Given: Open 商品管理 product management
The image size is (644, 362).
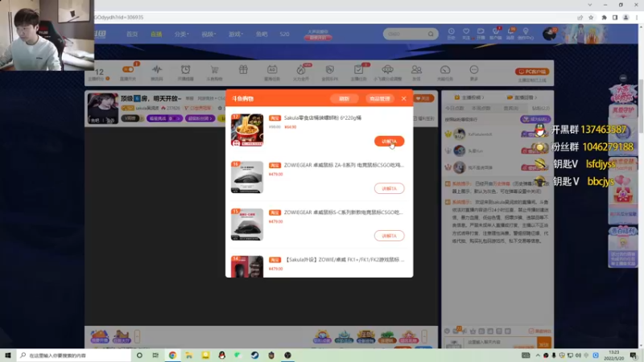Looking at the screenshot, I should pyautogui.click(x=379, y=98).
